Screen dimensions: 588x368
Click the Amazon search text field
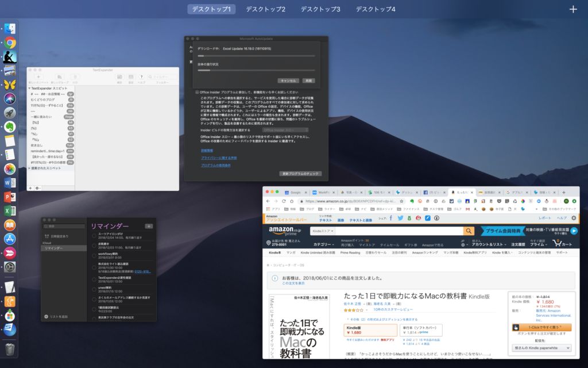click(x=400, y=231)
